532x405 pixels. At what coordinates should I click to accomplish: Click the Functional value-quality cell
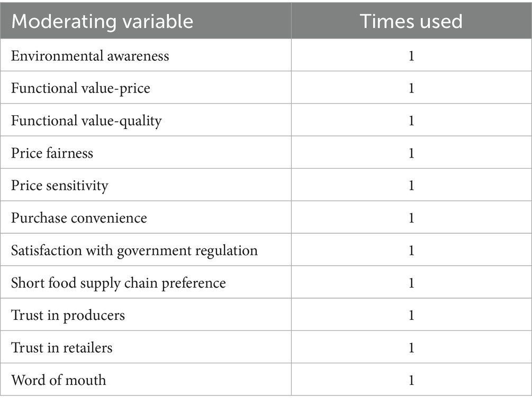point(86,121)
